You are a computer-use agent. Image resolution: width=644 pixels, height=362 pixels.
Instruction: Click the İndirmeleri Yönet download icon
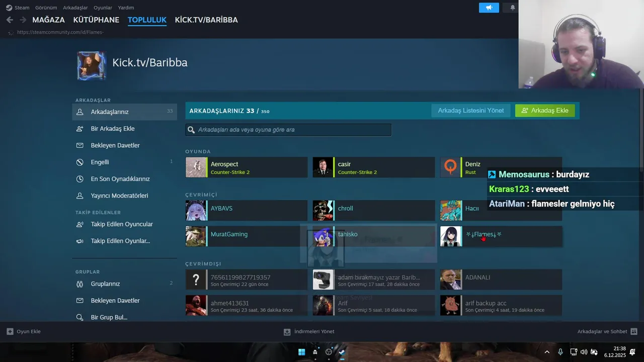click(287, 331)
